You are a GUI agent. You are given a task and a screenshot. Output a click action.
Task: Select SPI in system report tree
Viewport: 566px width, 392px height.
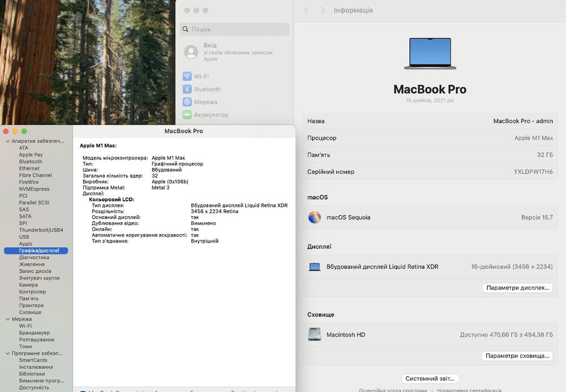click(x=23, y=223)
